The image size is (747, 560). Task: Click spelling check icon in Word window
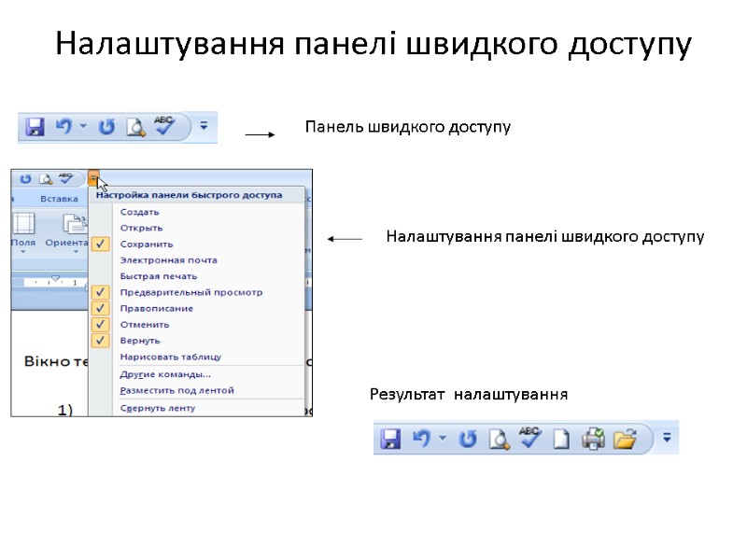(65, 178)
